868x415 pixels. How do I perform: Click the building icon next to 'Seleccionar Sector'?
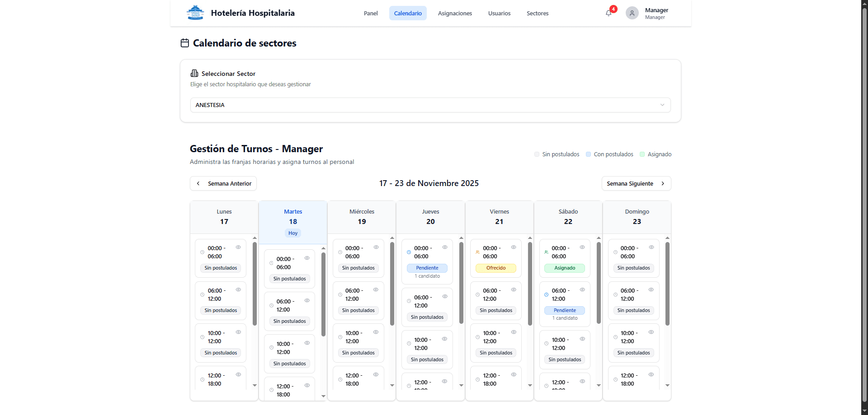tap(194, 73)
